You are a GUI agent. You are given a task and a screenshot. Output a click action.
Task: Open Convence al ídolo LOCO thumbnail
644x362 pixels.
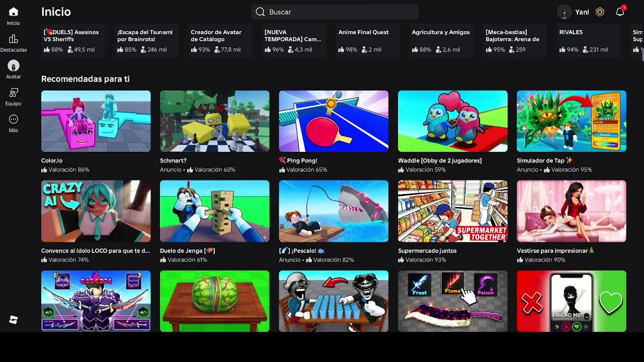[96, 211]
